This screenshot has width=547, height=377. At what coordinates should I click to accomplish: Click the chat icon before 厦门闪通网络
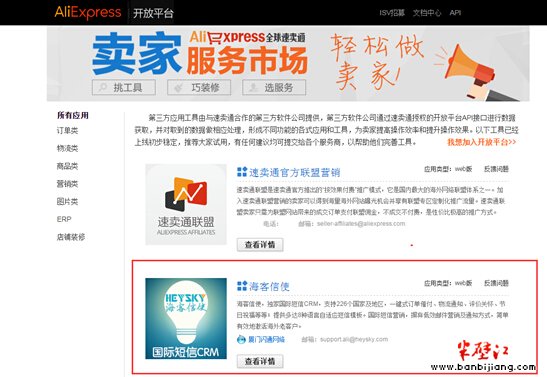coord(241,339)
